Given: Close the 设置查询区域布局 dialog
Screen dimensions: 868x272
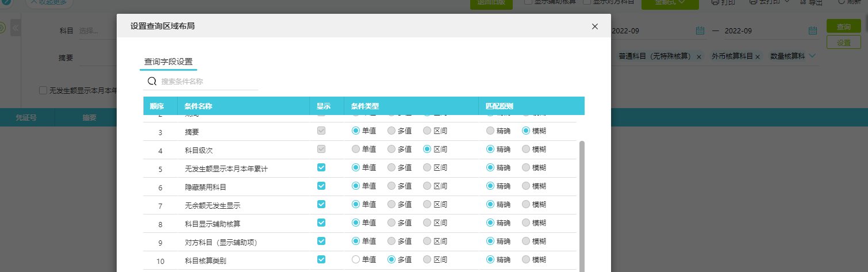Looking at the screenshot, I should (595, 26).
